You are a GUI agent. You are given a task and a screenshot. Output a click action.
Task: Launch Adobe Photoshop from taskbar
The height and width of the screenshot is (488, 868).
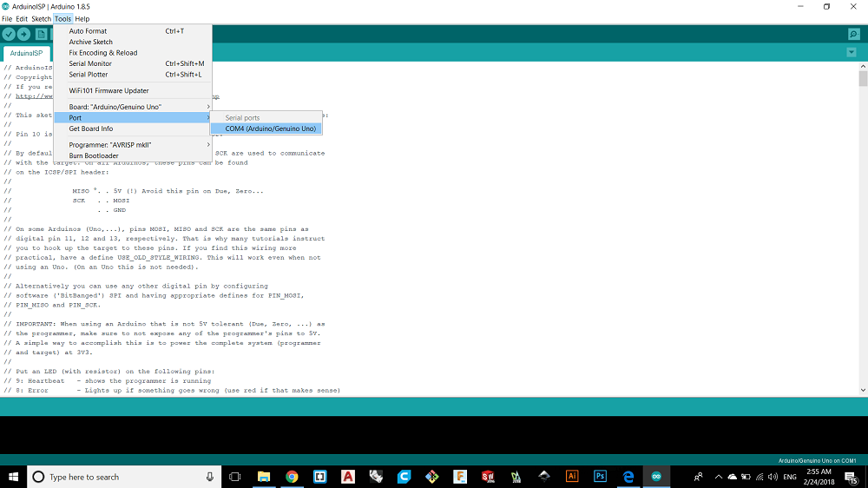coord(600,477)
